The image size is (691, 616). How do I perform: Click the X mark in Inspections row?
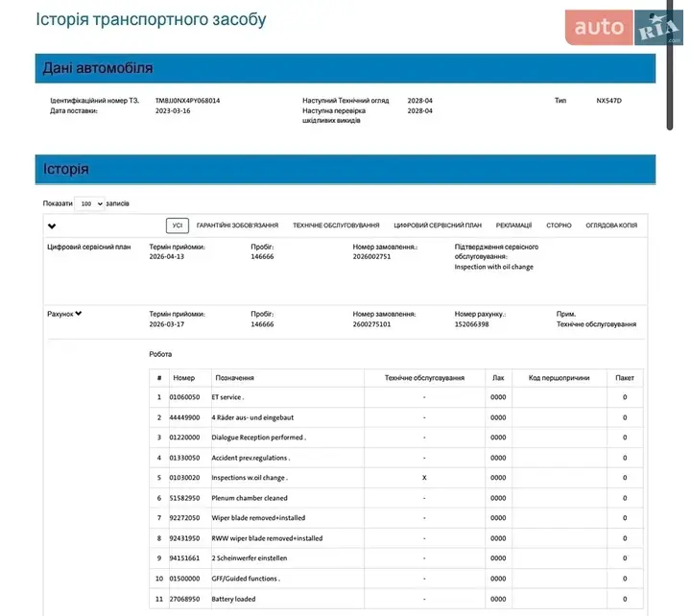tap(424, 478)
